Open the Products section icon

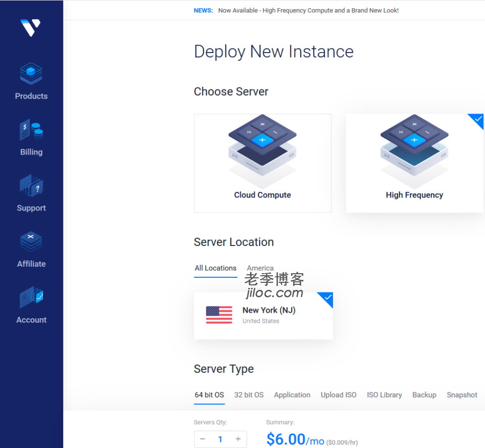pyautogui.click(x=31, y=74)
